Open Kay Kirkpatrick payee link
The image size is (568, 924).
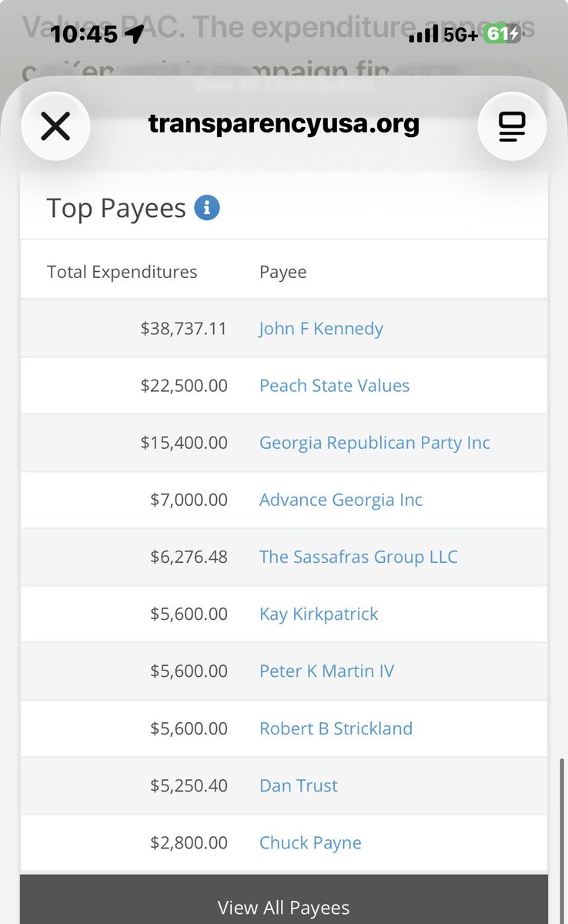pos(319,614)
